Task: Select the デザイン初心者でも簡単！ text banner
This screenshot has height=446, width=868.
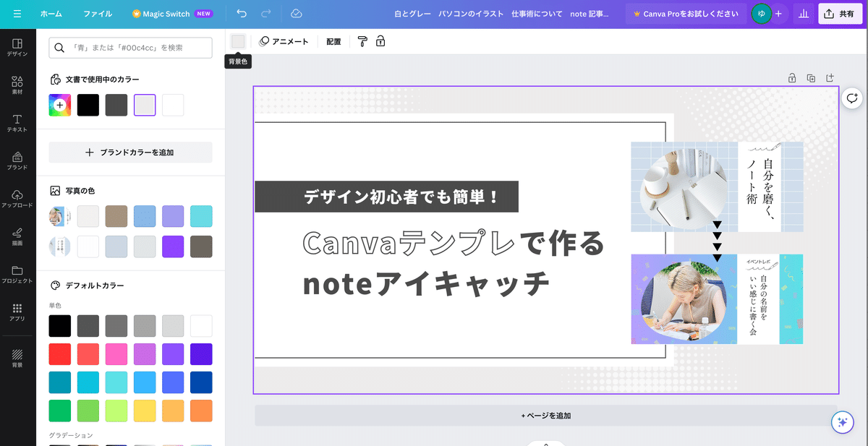Action: click(x=386, y=197)
